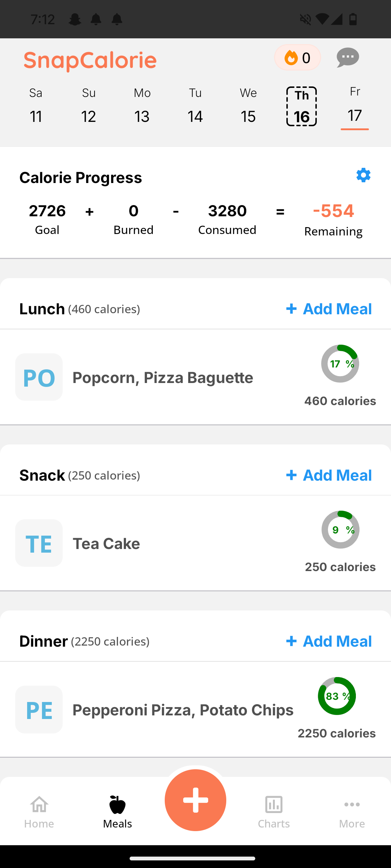Add Meal to Lunch section
The height and width of the screenshot is (868, 391).
coord(329,309)
